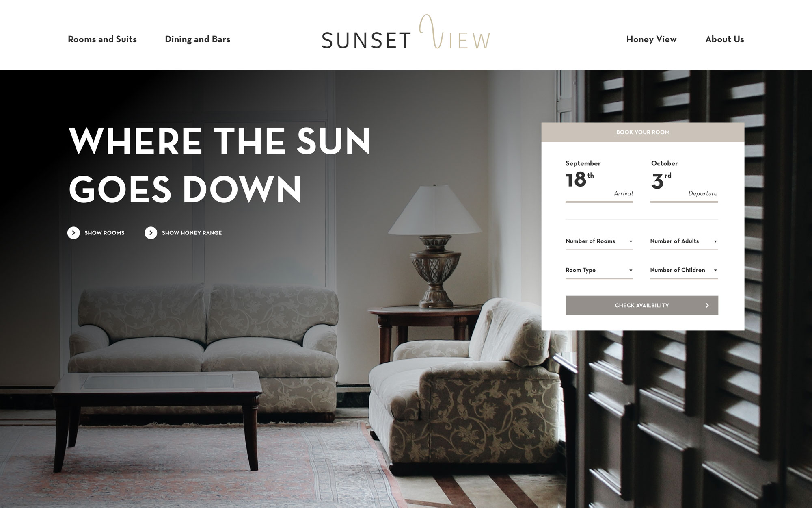This screenshot has width=812, height=508.
Task: Click the Show Honey Range arrow icon
Action: 151,232
